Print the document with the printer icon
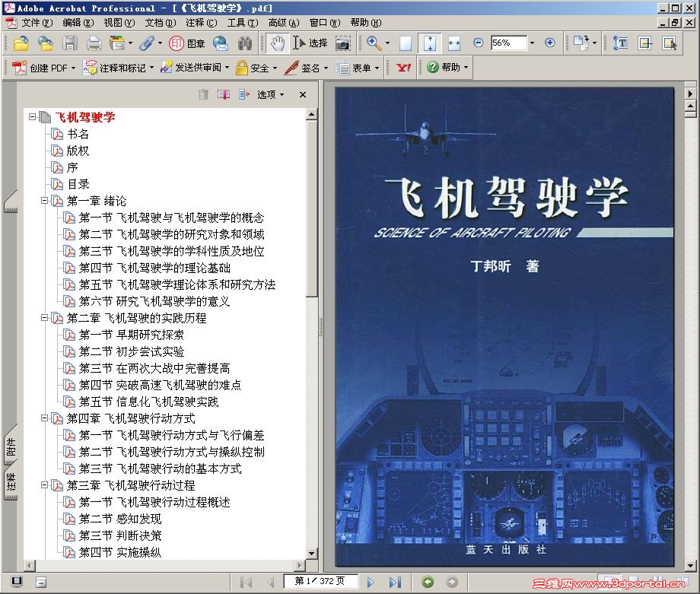The width and height of the screenshot is (700, 594). click(x=94, y=43)
